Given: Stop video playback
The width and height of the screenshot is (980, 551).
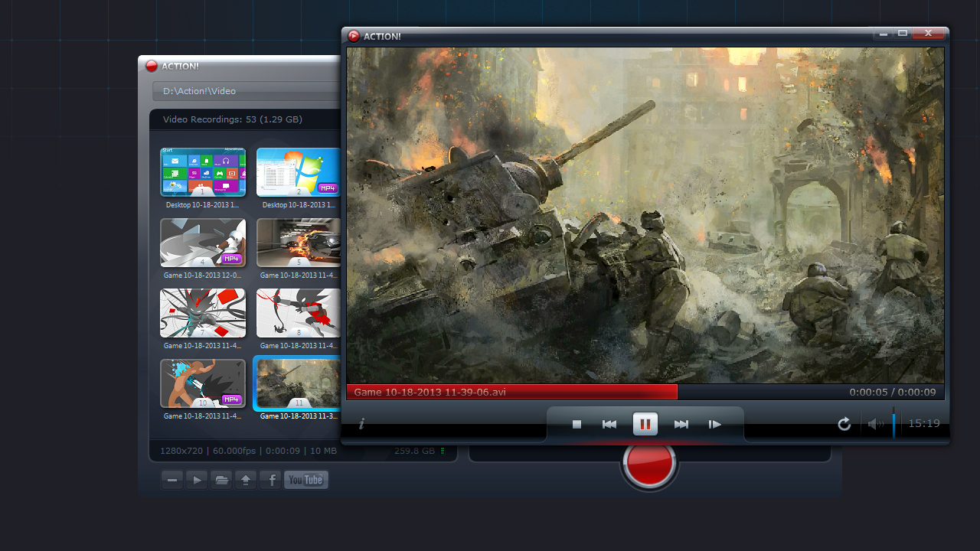Looking at the screenshot, I should (576, 424).
